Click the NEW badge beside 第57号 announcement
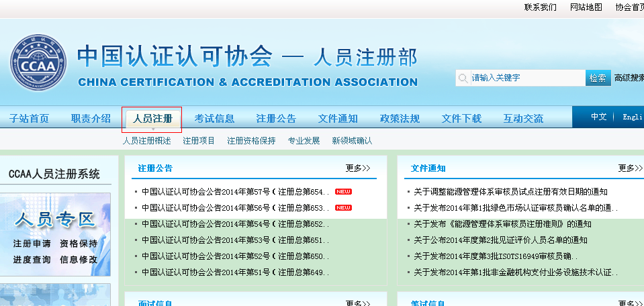Viewport: 644px width, 306px height. [x=343, y=191]
